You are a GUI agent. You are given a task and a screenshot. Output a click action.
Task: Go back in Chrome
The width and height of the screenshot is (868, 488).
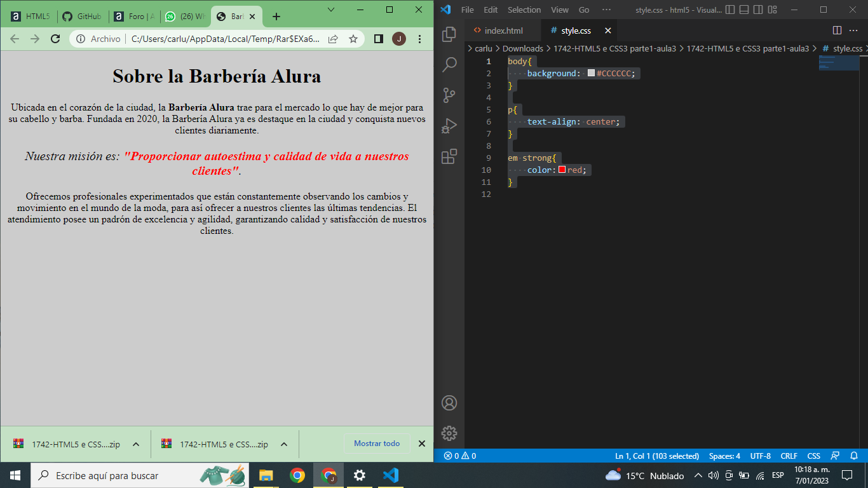tap(16, 39)
